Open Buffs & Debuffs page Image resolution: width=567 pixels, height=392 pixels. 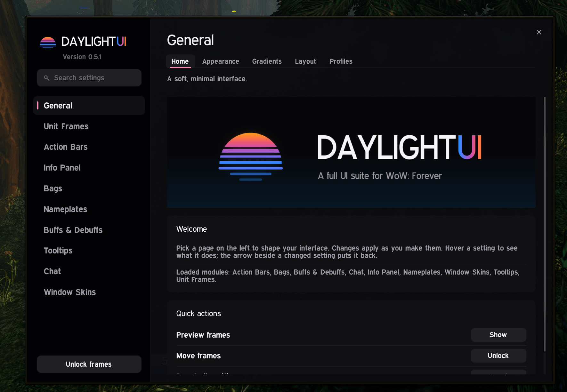click(73, 230)
